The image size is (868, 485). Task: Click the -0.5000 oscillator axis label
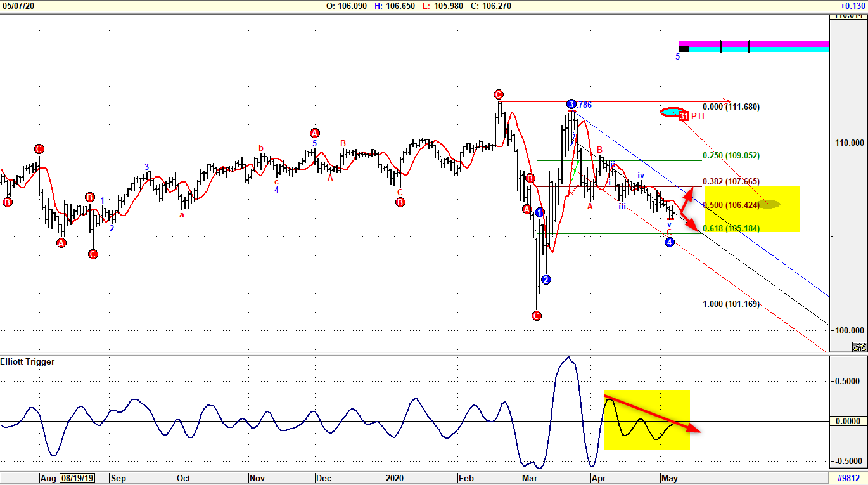coord(848,462)
